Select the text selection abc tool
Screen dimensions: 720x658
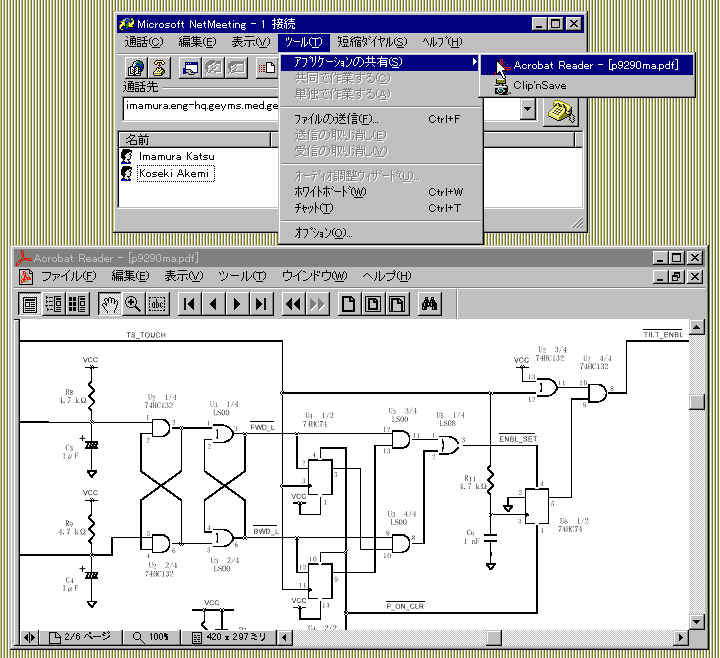pos(157,304)
